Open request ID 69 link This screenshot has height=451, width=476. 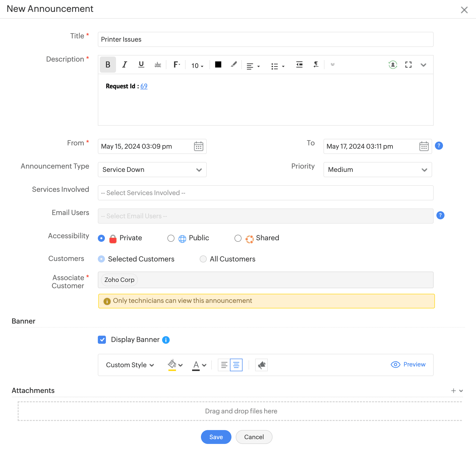144,86
